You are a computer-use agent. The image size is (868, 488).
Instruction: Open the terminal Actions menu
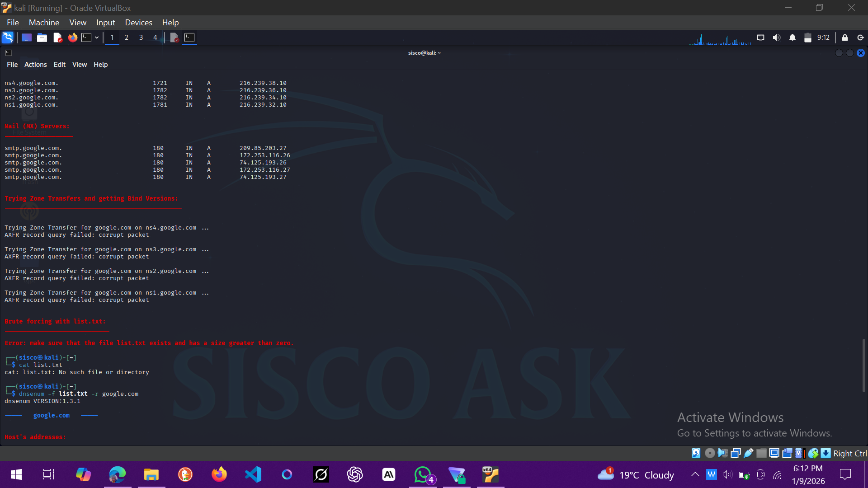(x=35, y=65)
